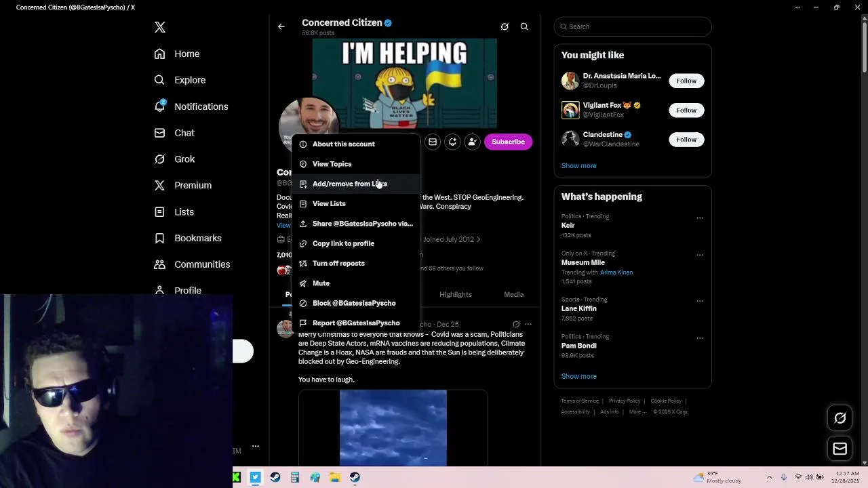Open Lists in the left sidebar

click(174, 211)
